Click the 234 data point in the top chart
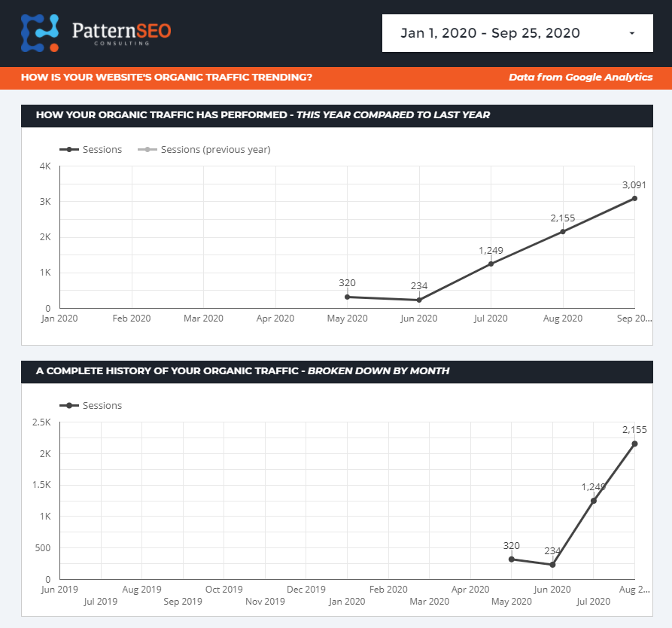This screenshot has width=672, height=628. pos(419,300)
